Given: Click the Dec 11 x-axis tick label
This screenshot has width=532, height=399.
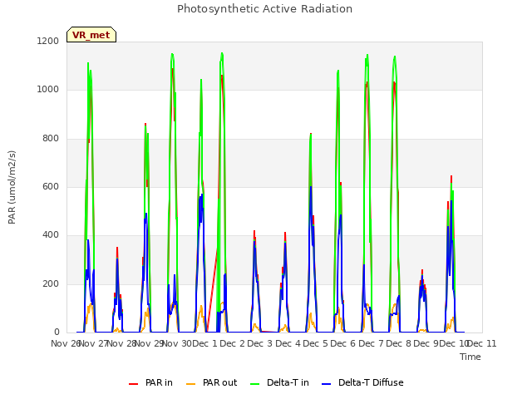Looking at the screenshot, I should [482, 343].
